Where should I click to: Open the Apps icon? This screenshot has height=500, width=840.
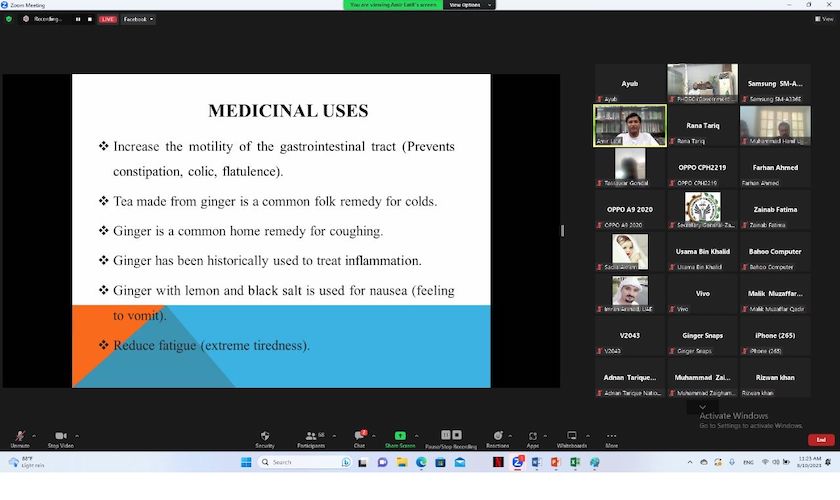point(533,438)
